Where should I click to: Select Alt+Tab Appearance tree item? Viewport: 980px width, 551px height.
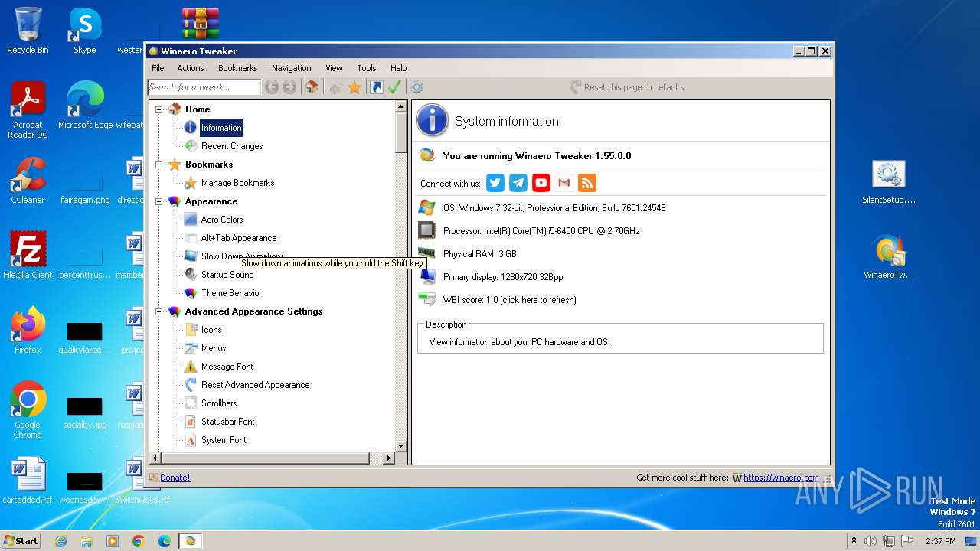239,238
